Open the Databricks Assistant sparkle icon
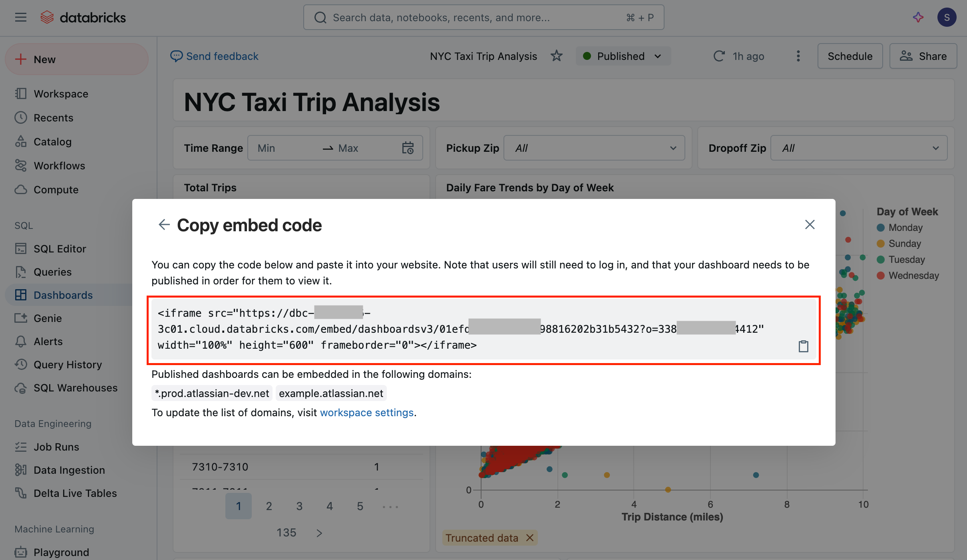967x560 pixels. point(918,18)
